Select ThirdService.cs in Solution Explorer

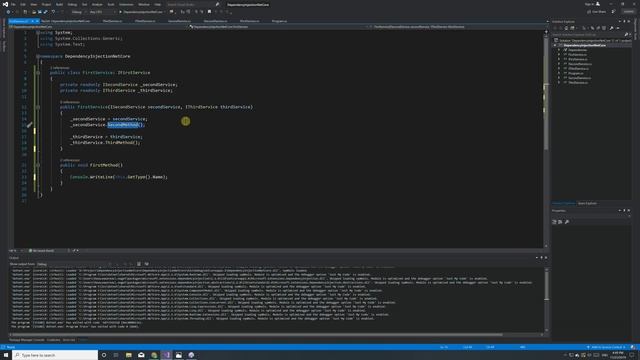click(578, 82)
